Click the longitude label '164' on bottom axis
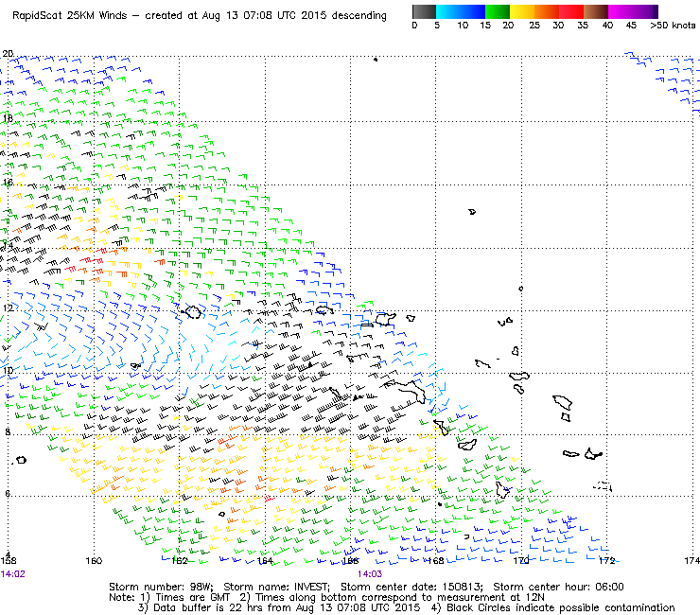 [265, 561]
